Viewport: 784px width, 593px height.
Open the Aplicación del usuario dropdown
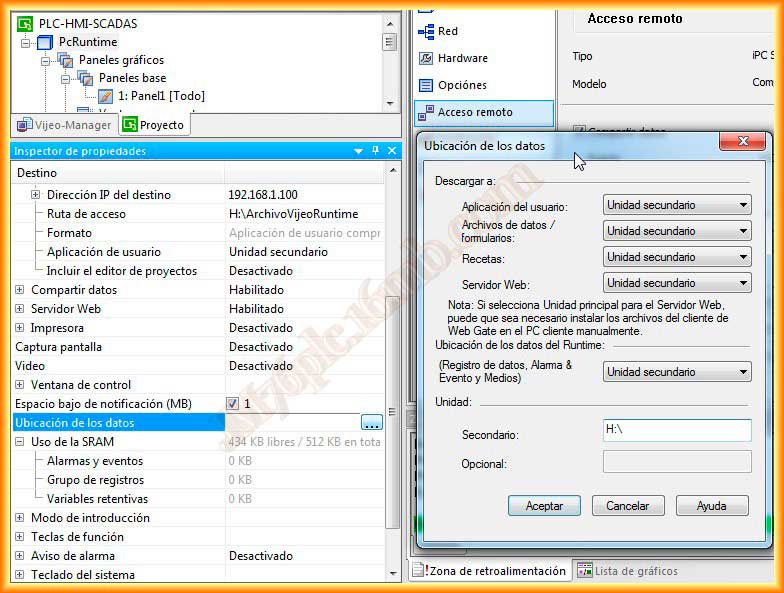pyautogui.click(x=677, y=205)
